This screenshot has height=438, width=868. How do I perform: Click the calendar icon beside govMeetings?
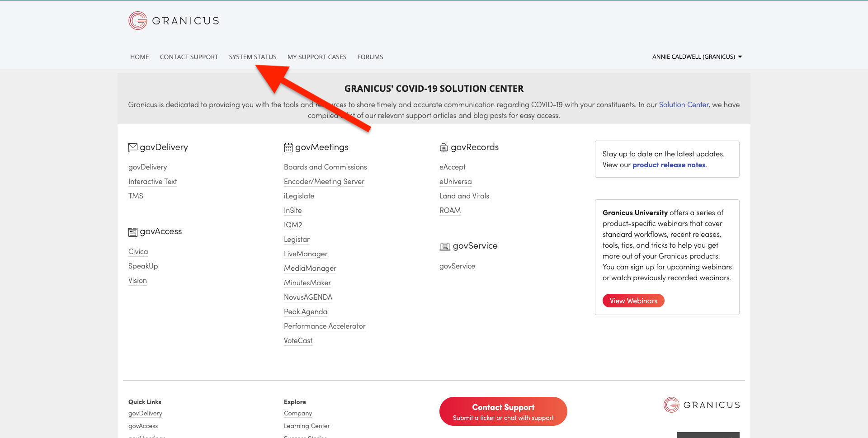pyautogui.click(x=288, y=147)
